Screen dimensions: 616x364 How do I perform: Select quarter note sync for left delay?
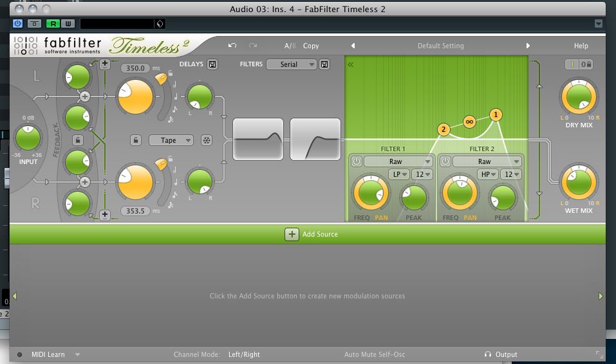(176, 96)
